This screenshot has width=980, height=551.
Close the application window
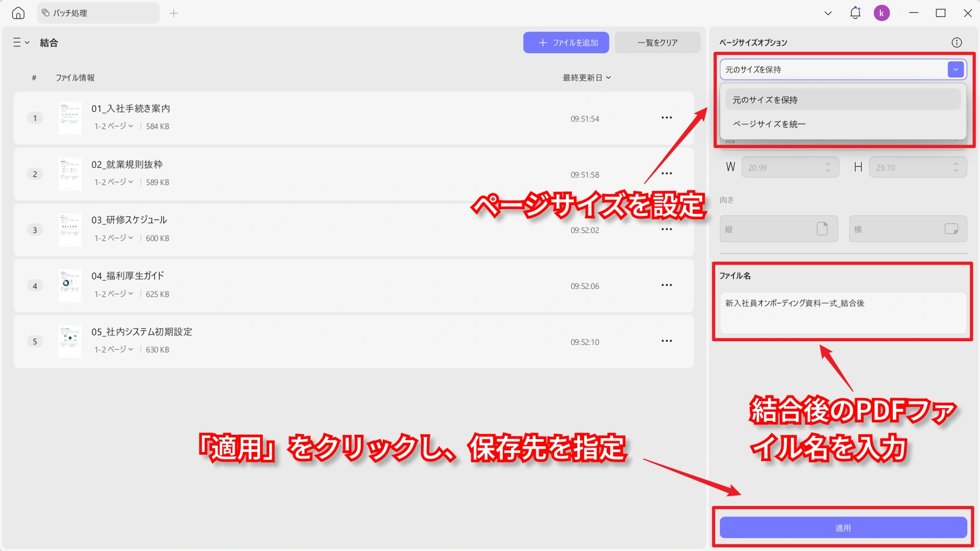click(968, 13)
